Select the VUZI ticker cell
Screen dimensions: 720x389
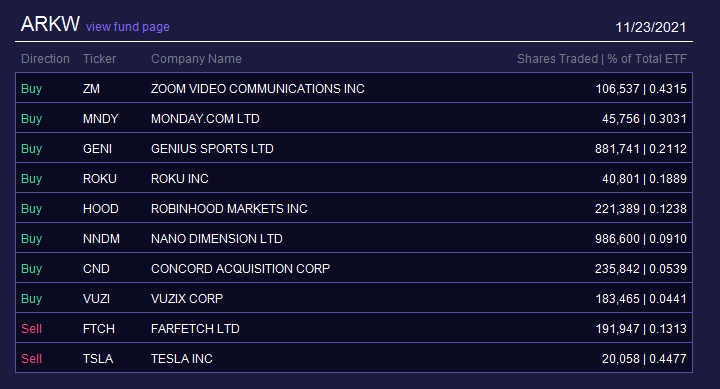tap(96, 299)
